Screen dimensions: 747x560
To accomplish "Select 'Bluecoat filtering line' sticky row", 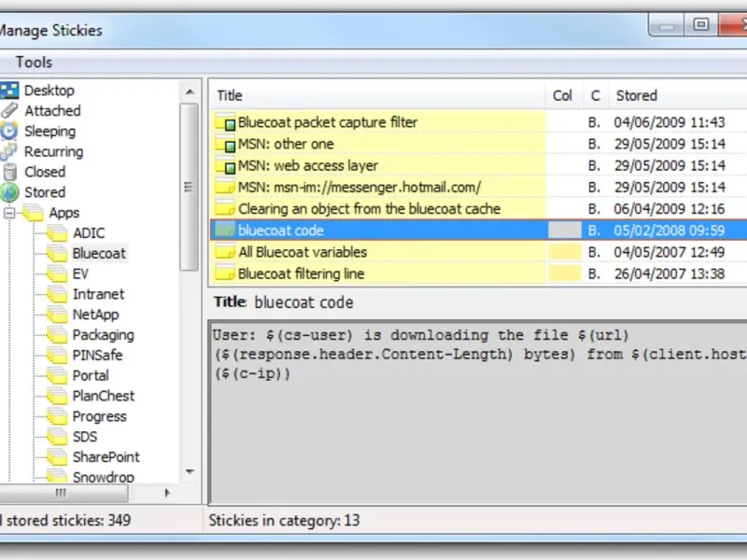I will pos(478,273).
